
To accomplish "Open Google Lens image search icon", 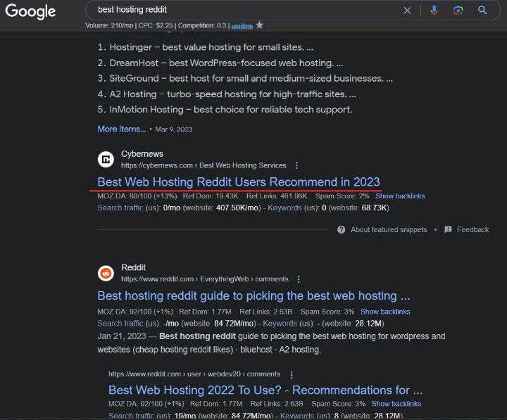I will click(458, 11).
